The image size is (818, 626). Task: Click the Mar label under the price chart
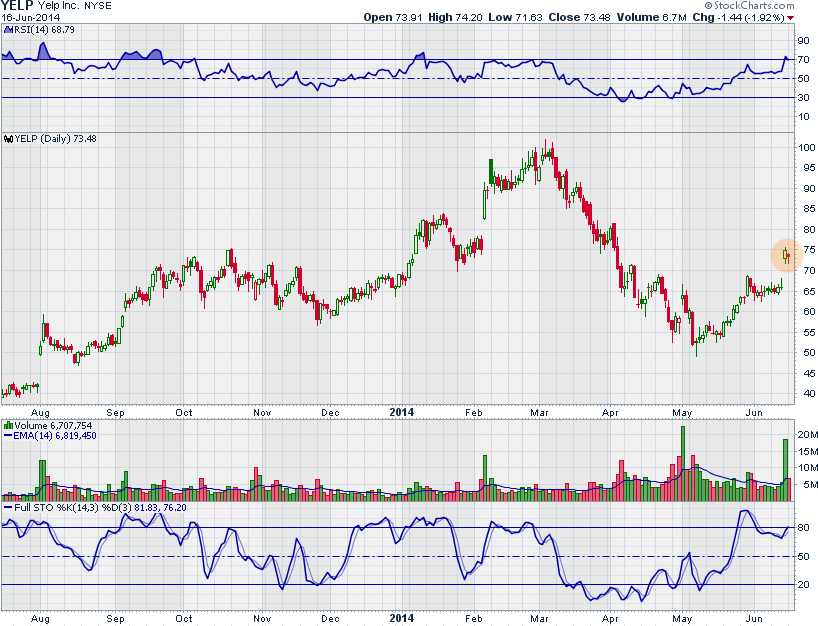539,413
